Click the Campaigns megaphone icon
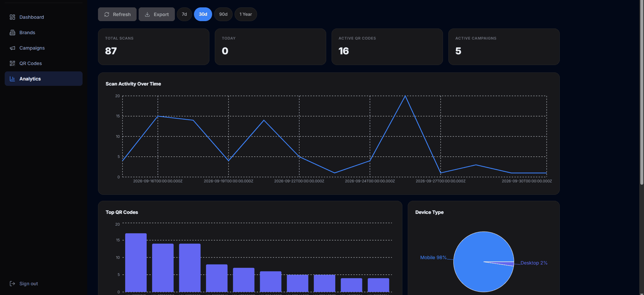 tap(12, 48)
